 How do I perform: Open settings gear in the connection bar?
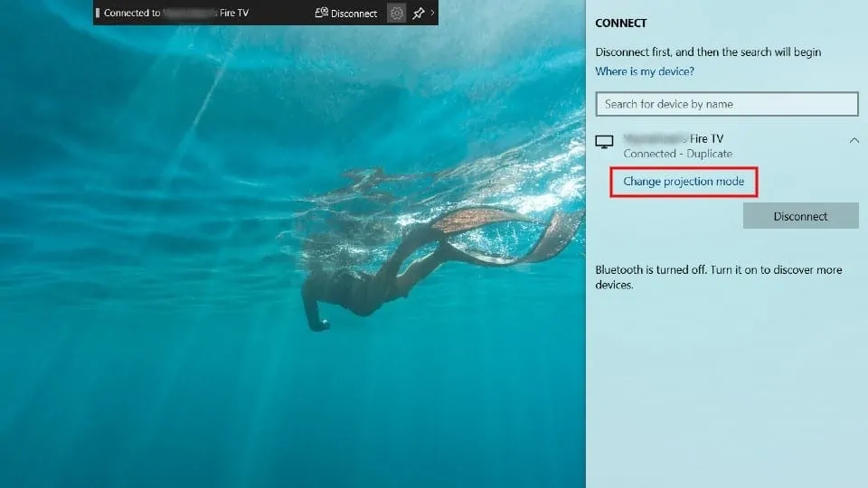pyautogui.click(x=396, y=14)
